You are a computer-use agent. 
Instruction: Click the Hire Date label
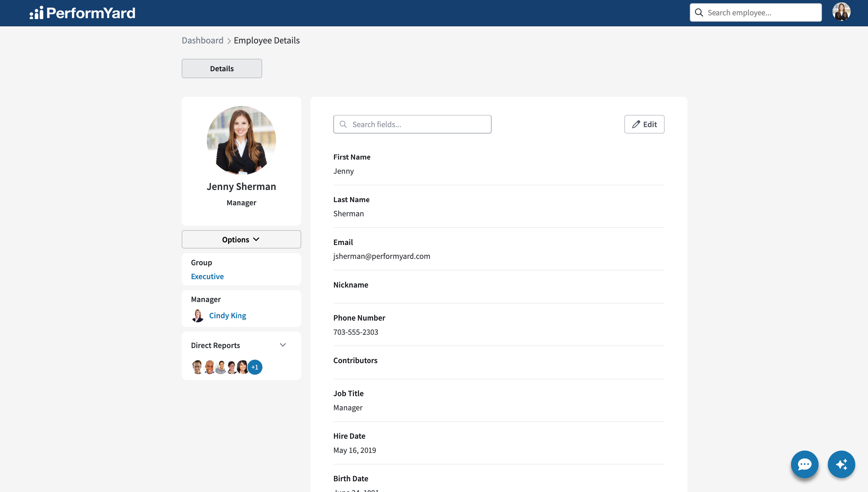pyautogui.click(x=350, y=436)
